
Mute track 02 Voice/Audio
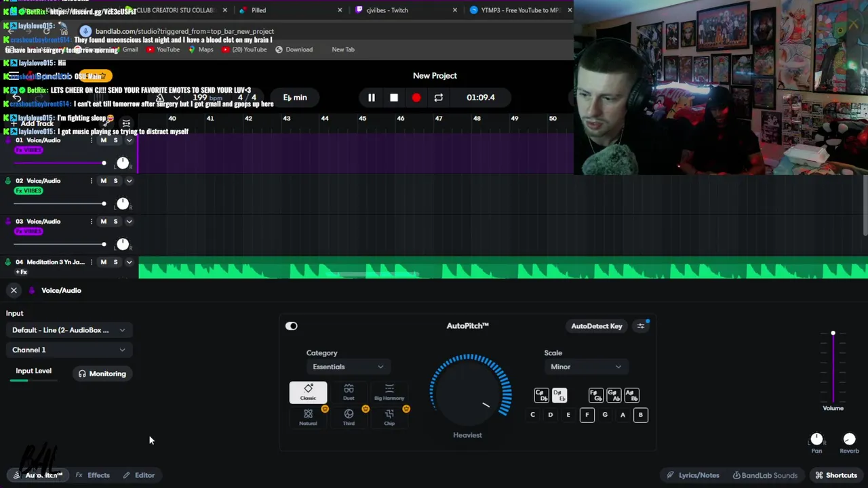103,181
